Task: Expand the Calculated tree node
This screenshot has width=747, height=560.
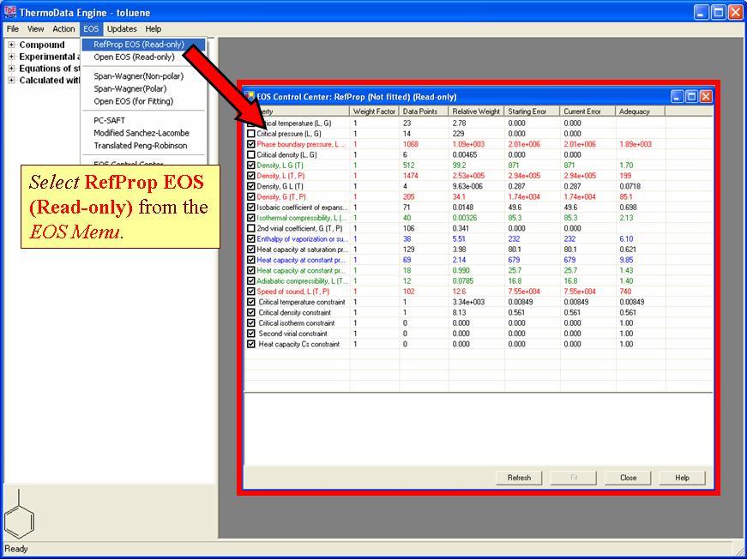Action: [11, 81]
